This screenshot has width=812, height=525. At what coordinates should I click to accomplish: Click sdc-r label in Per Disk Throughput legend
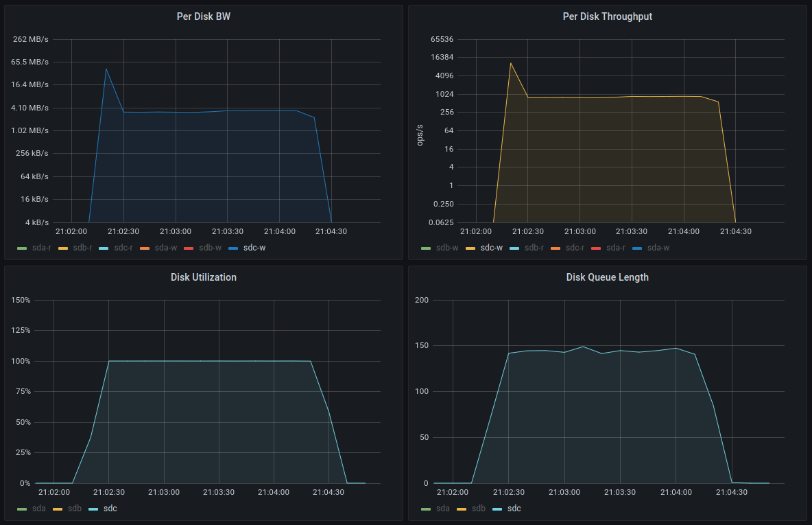[x=575, y=248]
